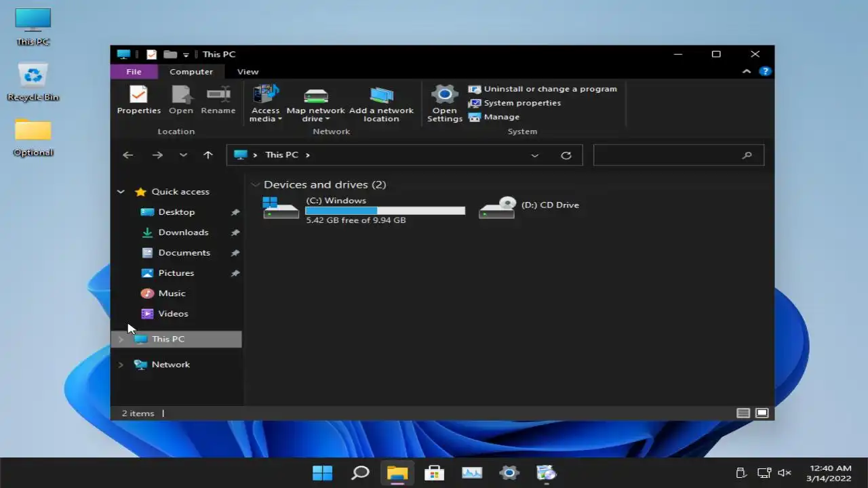Switch to the Computer ribbon tab
Image resolution: width=868 pixels, height=488 pixels.
191,71
